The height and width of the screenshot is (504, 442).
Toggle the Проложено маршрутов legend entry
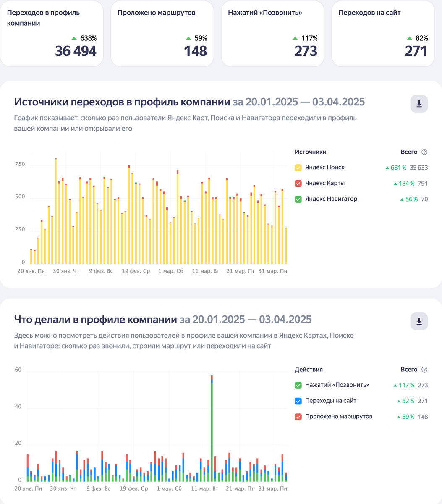[x=298, y=416]
